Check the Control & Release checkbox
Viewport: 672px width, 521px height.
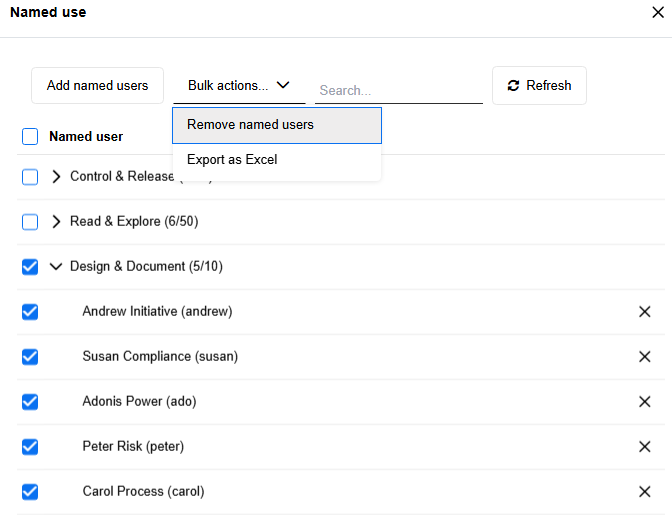(x=30, y=177)
